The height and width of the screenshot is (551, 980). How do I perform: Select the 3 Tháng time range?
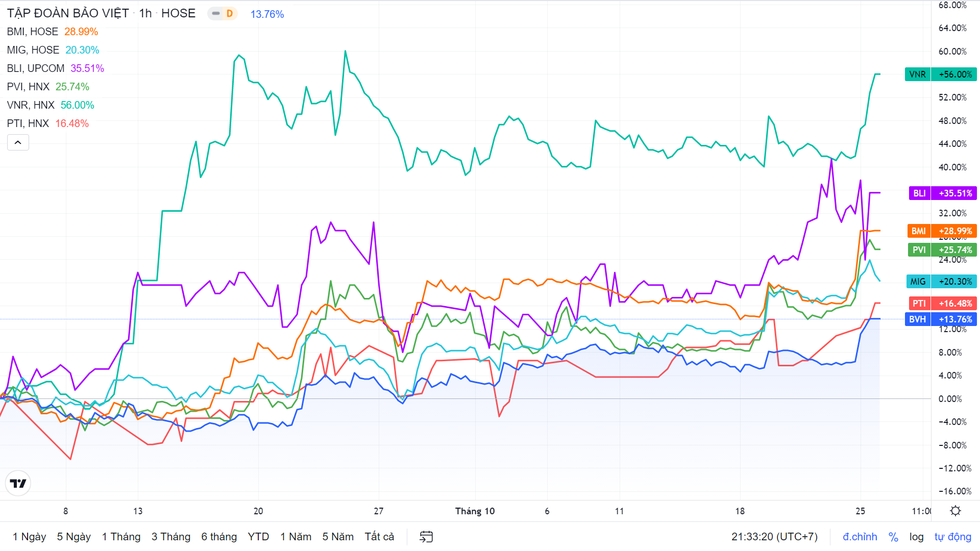point(170,537)
